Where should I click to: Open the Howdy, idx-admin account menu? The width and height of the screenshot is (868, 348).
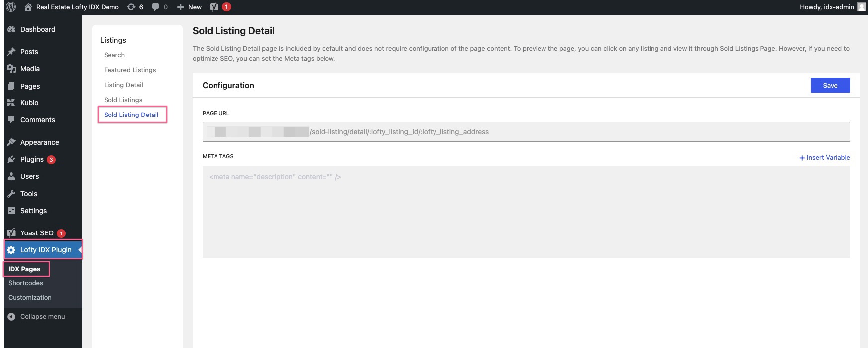[x=827, y=7]
